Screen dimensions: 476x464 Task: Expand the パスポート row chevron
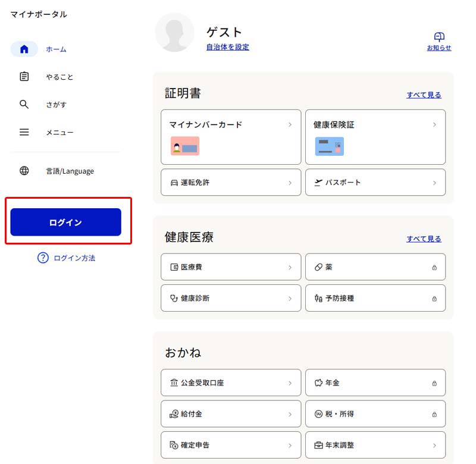(434, 183)
